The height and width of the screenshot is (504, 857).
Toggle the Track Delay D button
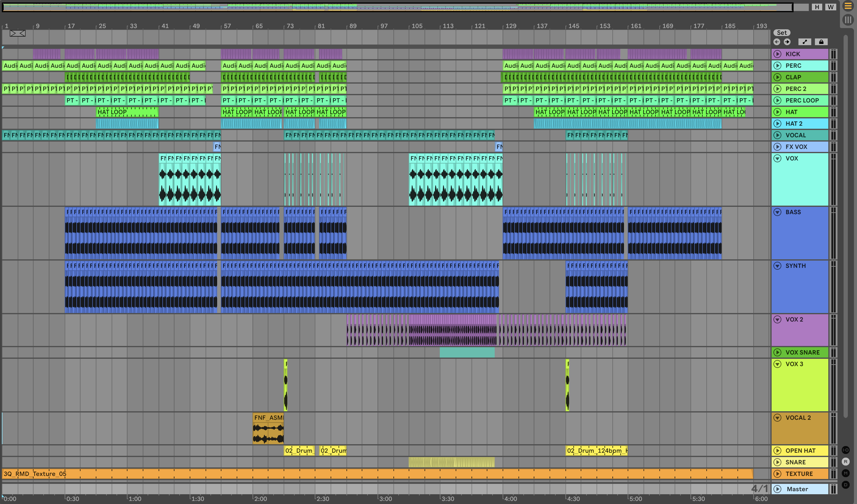[x=846, y=484]
